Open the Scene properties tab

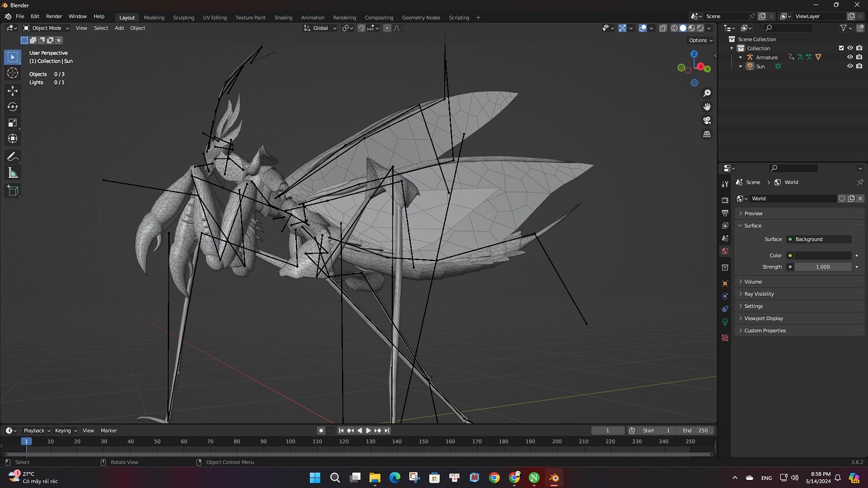725,239
